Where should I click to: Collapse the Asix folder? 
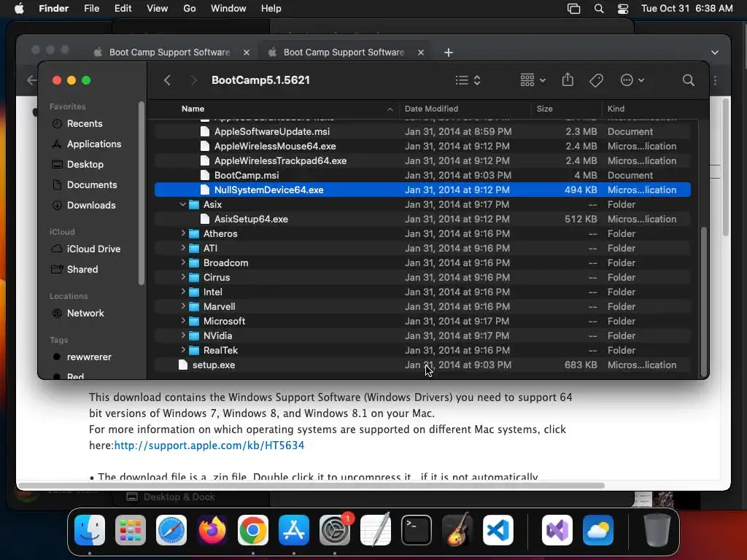point(182,204)
